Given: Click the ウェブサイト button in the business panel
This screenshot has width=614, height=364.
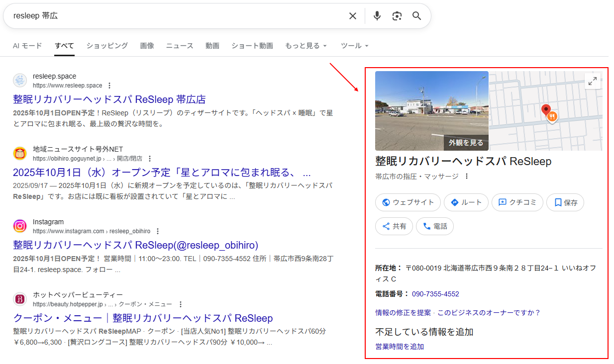Looking at the screenshot, I should click(408, 202).
